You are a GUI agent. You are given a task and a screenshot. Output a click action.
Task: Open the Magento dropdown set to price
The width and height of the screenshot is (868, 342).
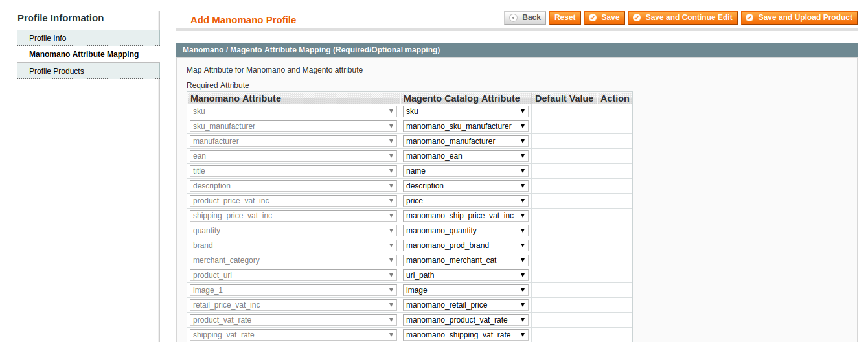466,201
